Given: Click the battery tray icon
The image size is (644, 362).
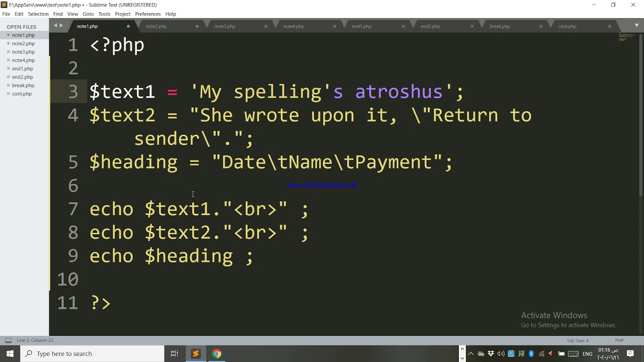Looking at the screenshot, I should click(561, 353).
